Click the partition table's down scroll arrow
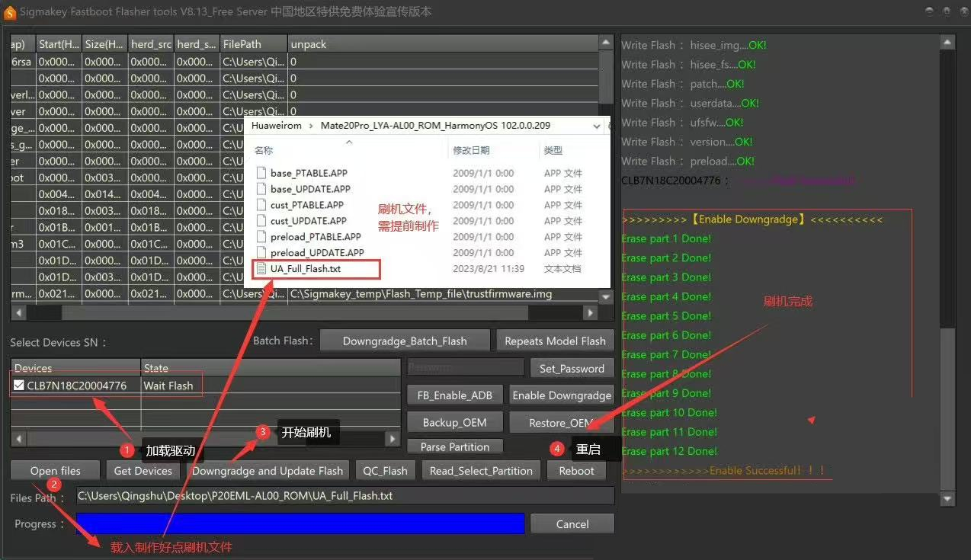The height and width of the screenshot is (560, 971). 606,296
